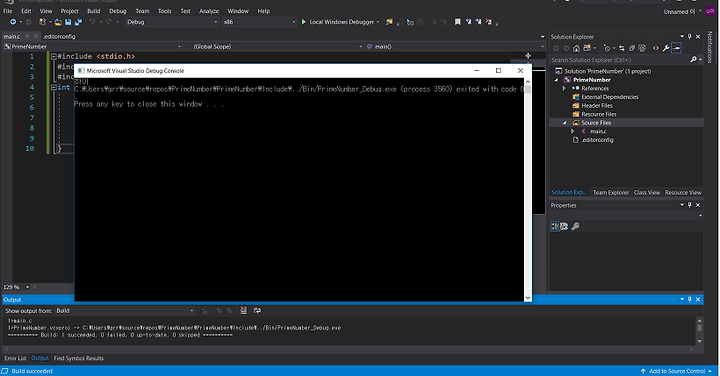Collapse the #include region on line 1
The width and height of the screenshot is (720, 376).
point(53,56)
